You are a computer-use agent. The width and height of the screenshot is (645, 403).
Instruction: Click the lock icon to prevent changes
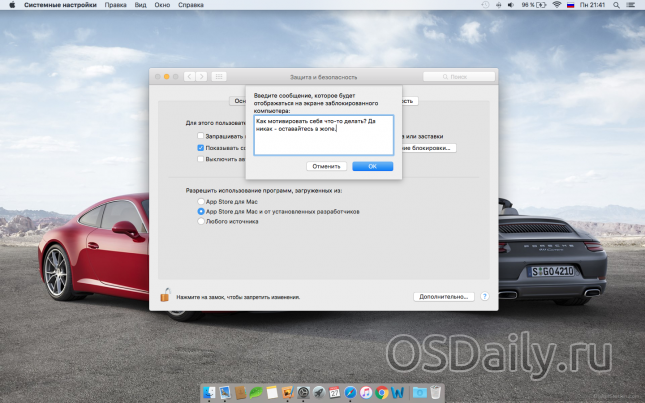tap(165, 295)
